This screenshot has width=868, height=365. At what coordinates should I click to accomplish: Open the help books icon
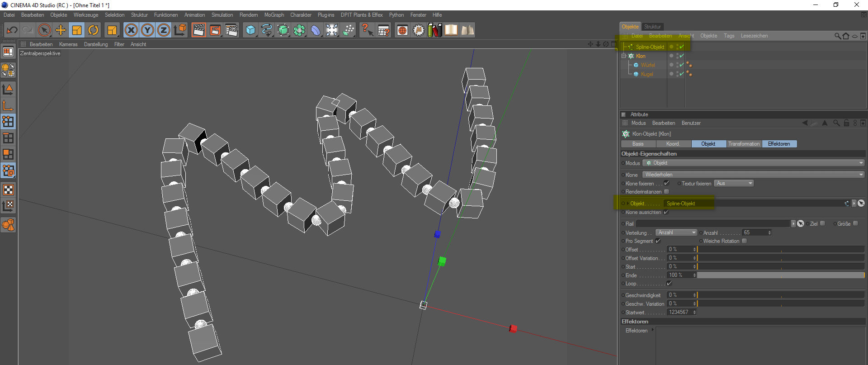[x=435, y=30]
